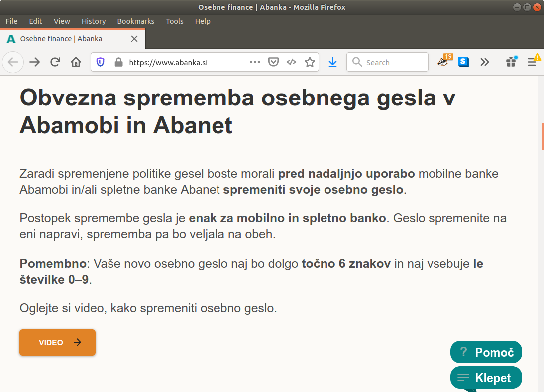The image size is (544, 392).
Task: Click bold text 'pred nadaljnjo uporabo'
Action: tap(346, 174)
